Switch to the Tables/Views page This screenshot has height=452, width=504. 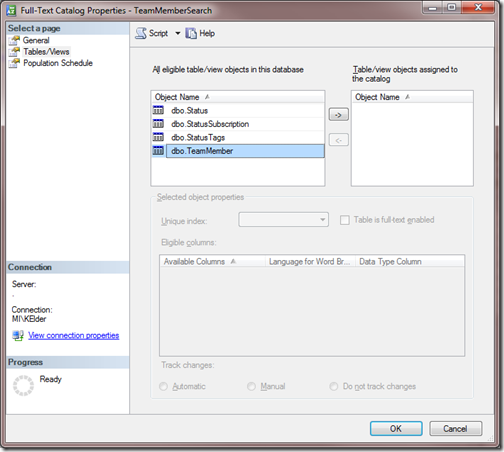[46, 52]
